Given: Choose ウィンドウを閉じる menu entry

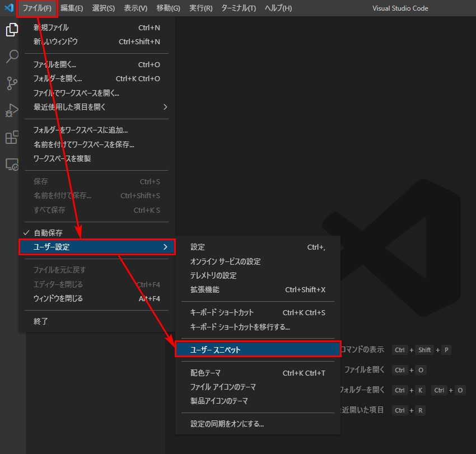Looking at the screenshot, I should click(x=96, y=298).
